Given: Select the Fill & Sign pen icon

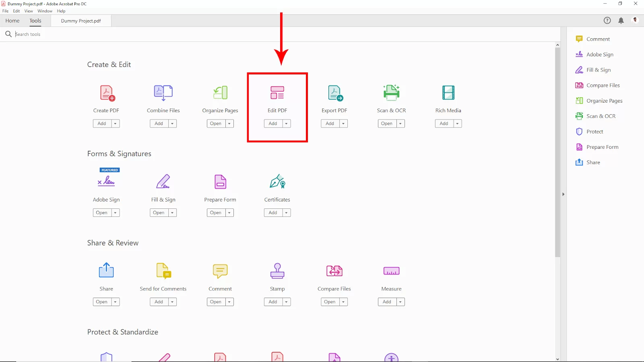Looking at the screenshot, I should (163, 182).
